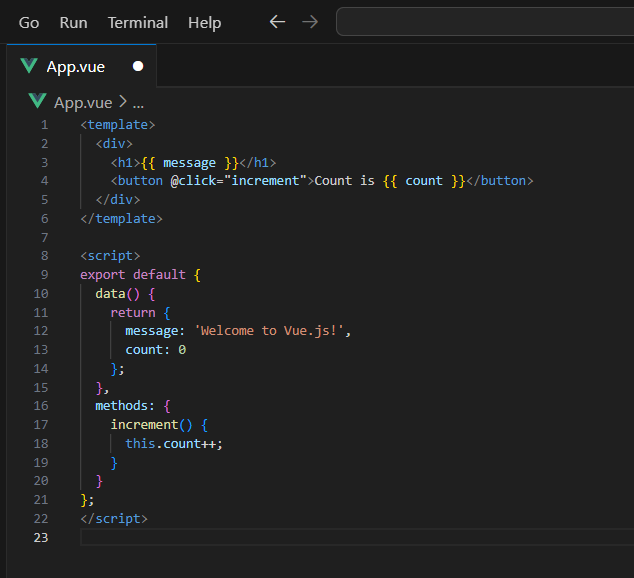Click the 'Welcome to Vue.js!' string
Viewport: 634px width, 578px height.
[269, 331]
